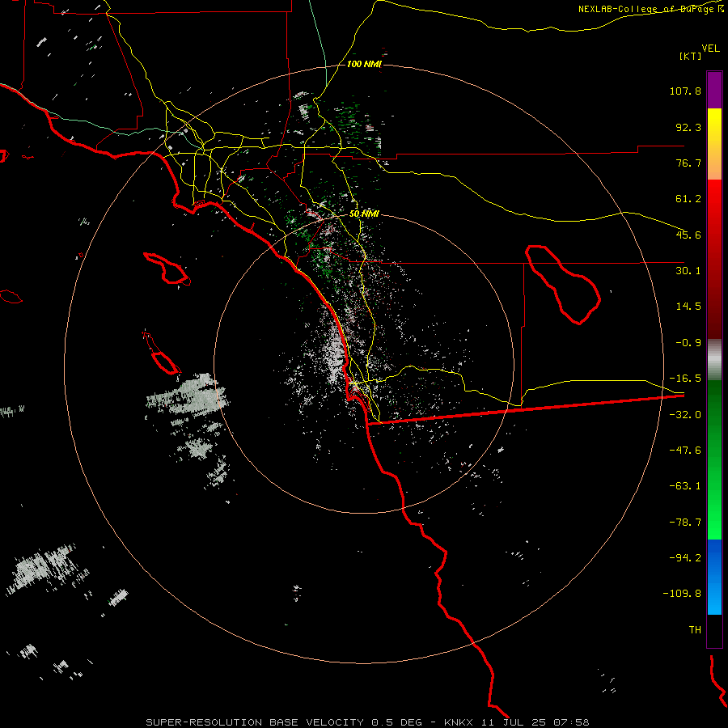Click the VEL legend title
The width and height of the screenshot is (728, 728).
710,49
